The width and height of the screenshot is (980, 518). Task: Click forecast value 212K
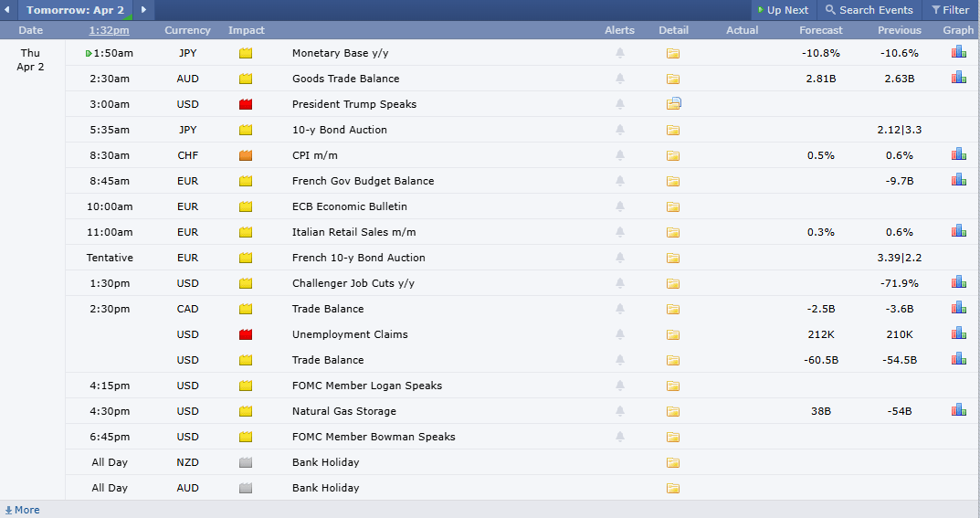click(821, 334)
